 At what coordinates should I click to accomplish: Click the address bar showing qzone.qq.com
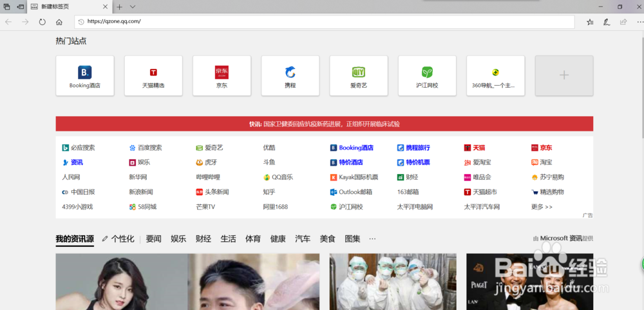[x=325, y=22]
